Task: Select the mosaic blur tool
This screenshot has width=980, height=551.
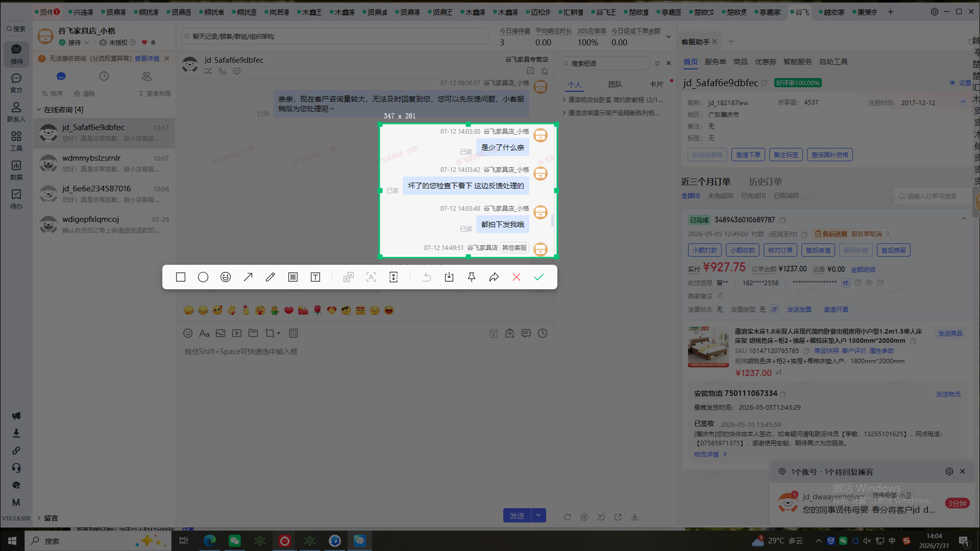Action: 293,277
